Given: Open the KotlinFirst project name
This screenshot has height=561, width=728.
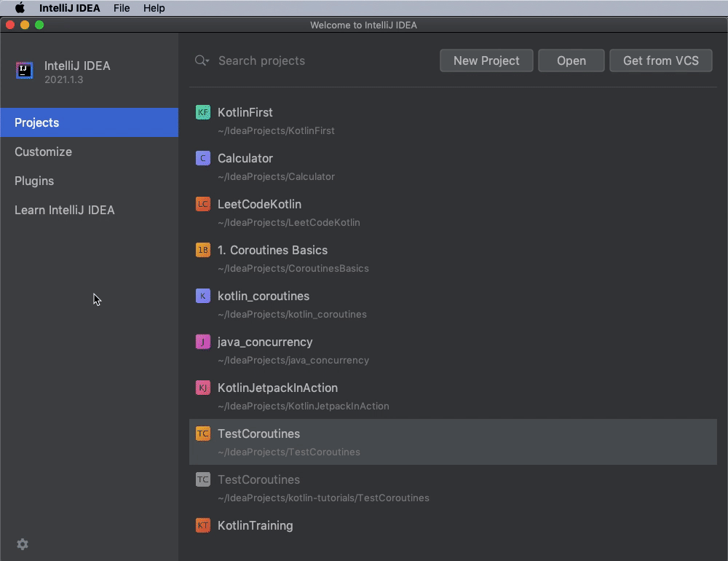Looking at the screenshot, I should [245, 112].
